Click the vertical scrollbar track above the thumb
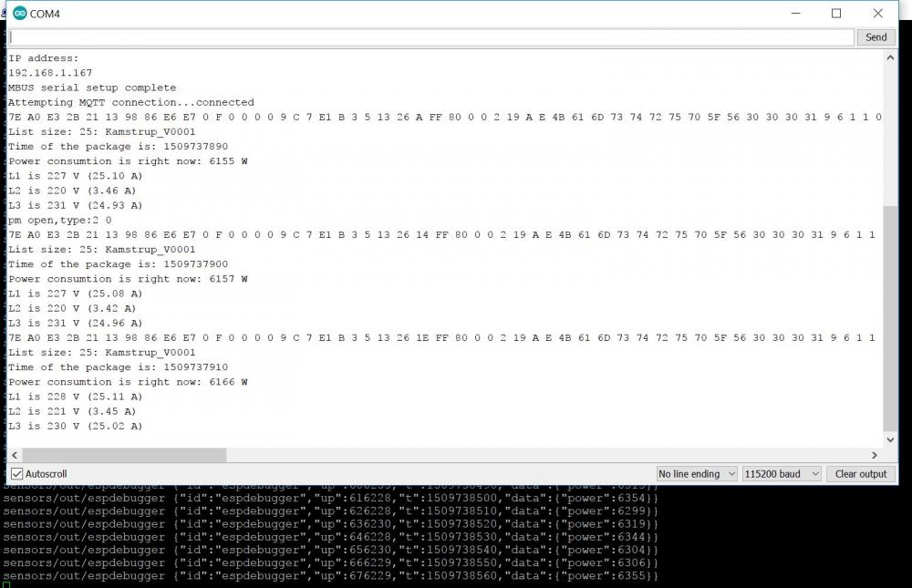912x588 pixels. (x=890, y=137)
